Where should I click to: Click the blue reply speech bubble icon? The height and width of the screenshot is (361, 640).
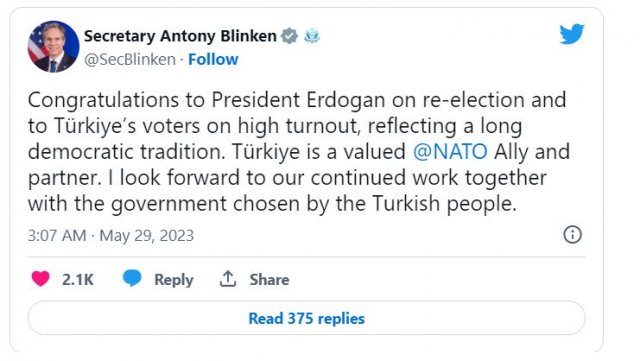point(132,278)
